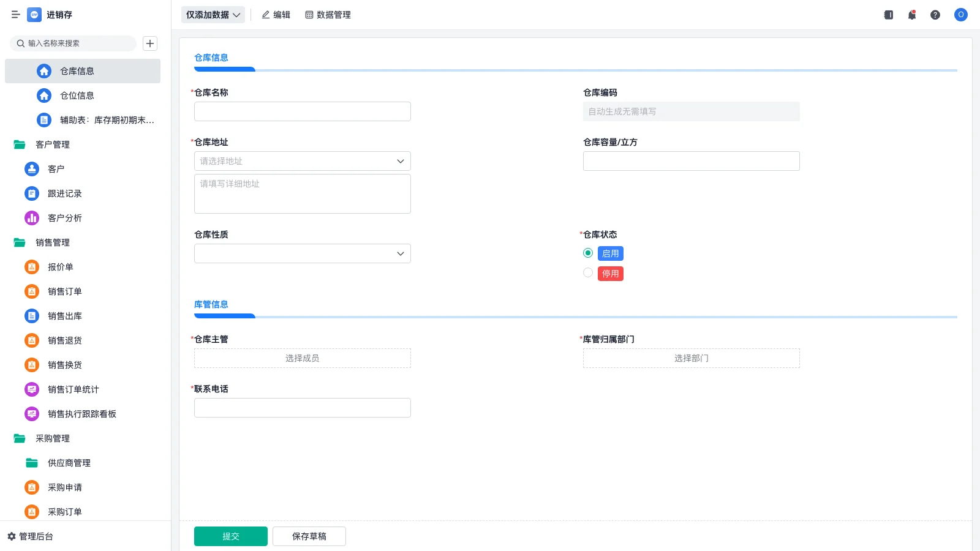Click the notebook icon in top bar

tap(889, 15)
